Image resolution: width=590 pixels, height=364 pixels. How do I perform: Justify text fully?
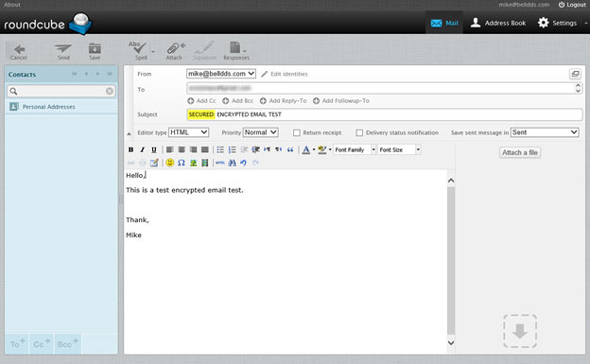[204, 149]
